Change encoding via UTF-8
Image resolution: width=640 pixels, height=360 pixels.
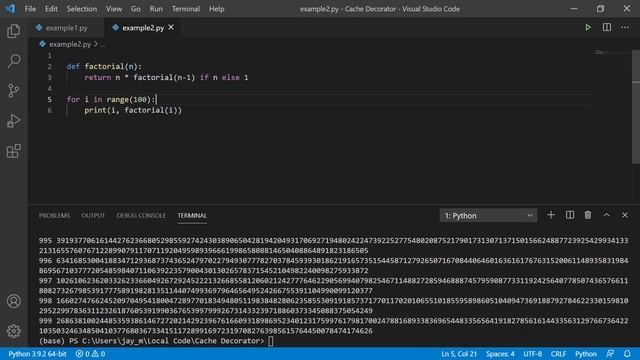pyautogui.click(x=533, y=354)
